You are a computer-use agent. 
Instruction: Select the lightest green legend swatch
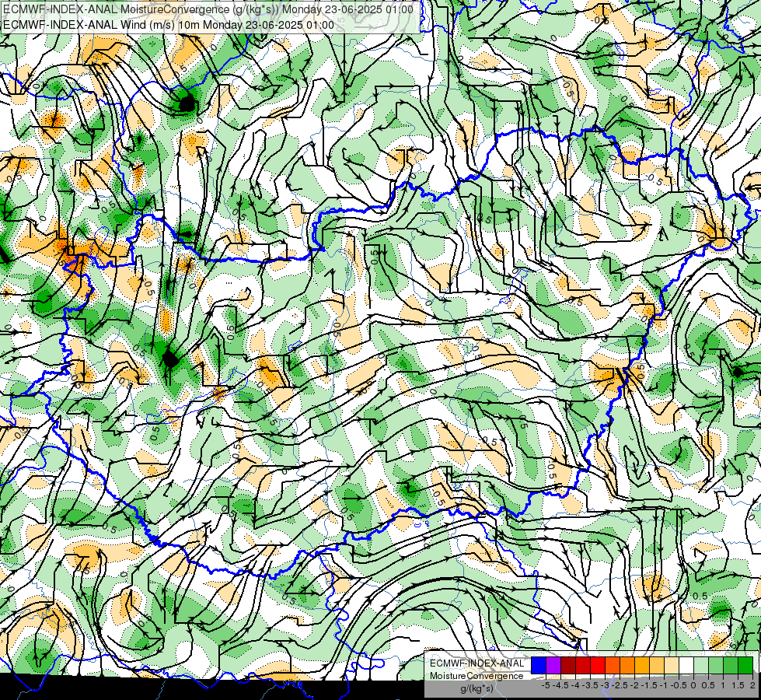[x=701, y=665]
